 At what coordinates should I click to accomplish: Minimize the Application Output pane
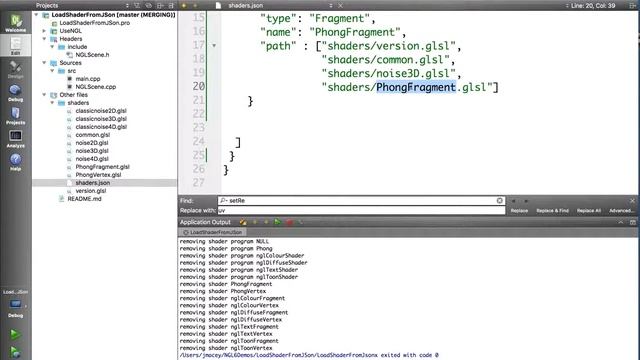621,222
